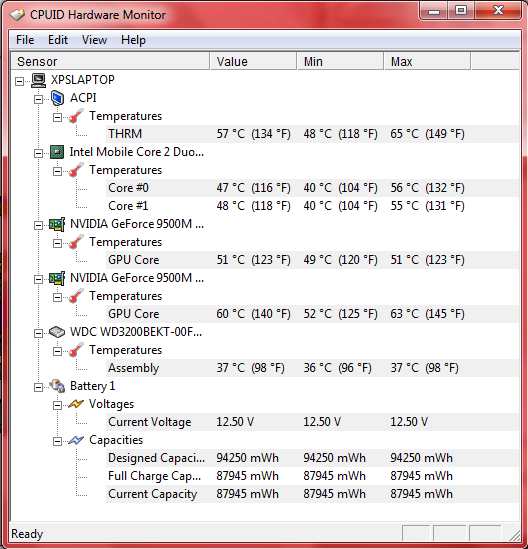Viewport: 528px width, 549px height.
Task: Minimize the Hardware Monitor window
Action: 433,11
